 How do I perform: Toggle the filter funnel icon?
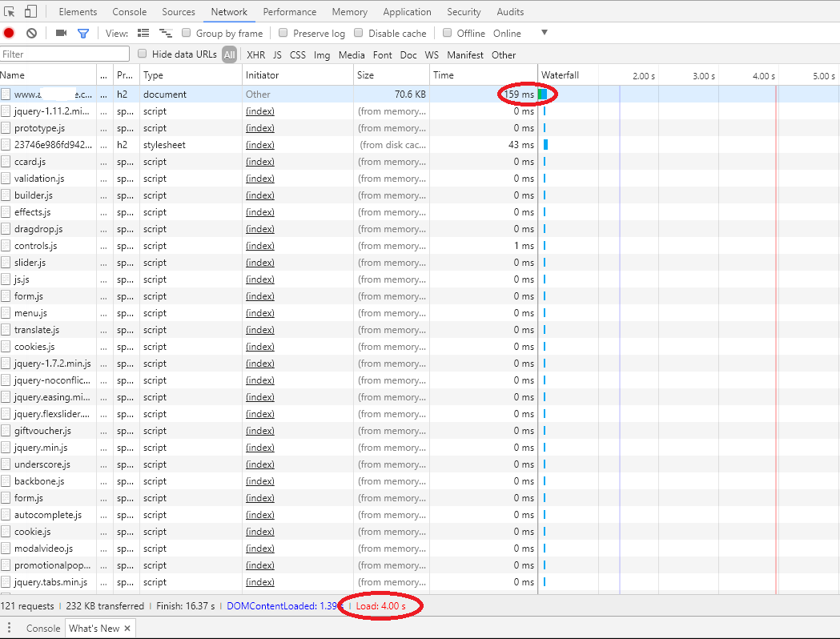point(83,33)
